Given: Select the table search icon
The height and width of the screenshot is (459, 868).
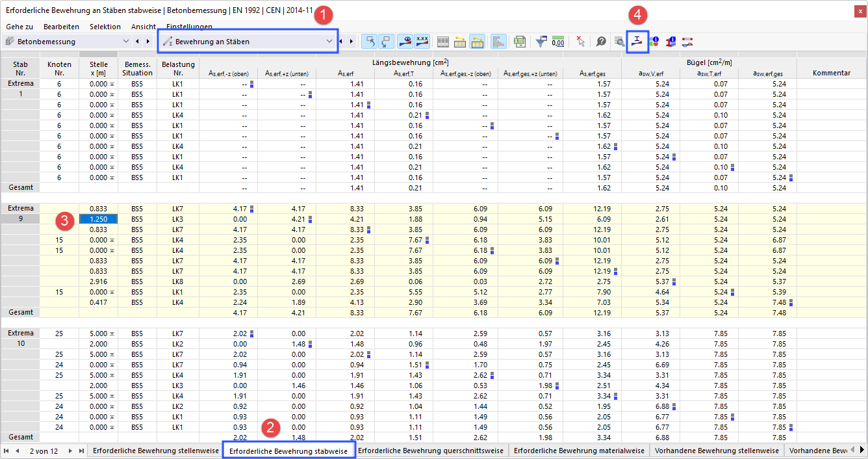Looking at the screenshot, I should [620, 41].
